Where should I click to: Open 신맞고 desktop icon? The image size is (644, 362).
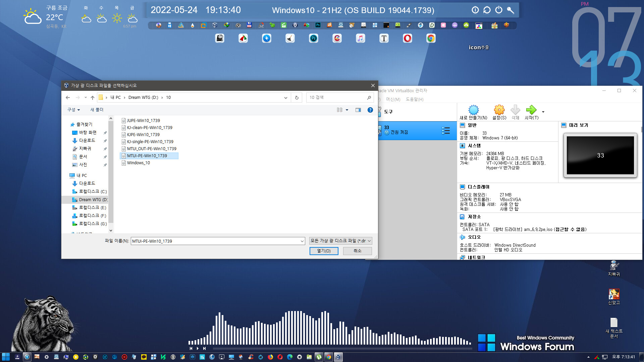point(614,296)
